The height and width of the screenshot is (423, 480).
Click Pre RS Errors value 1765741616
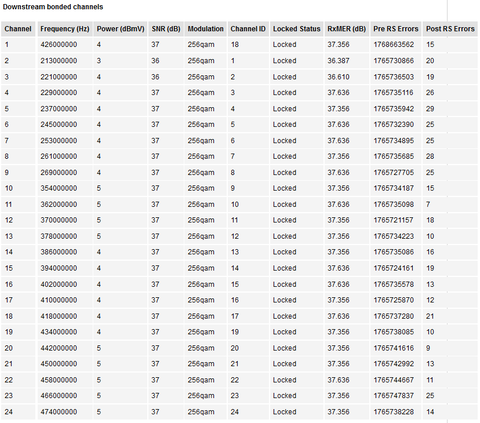[394, 348]
